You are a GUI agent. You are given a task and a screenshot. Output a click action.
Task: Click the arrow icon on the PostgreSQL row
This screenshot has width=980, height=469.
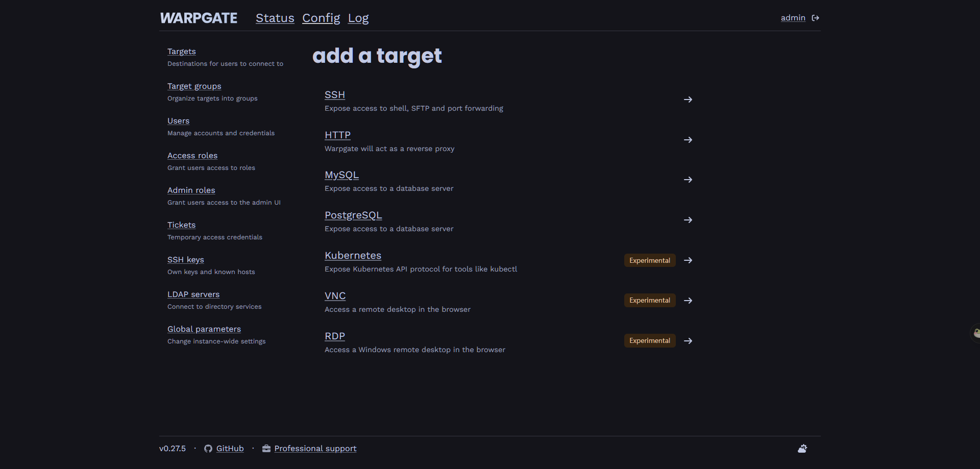(688, 220)
